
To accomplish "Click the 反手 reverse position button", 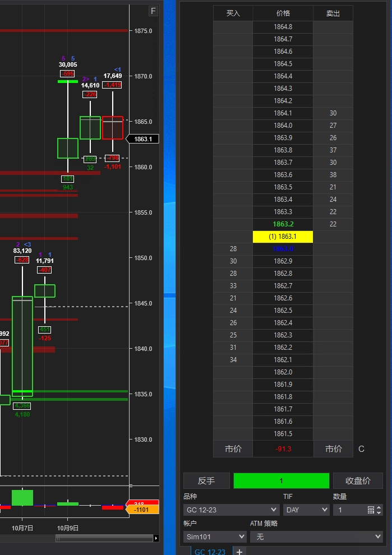I will (x=206, y=480).
